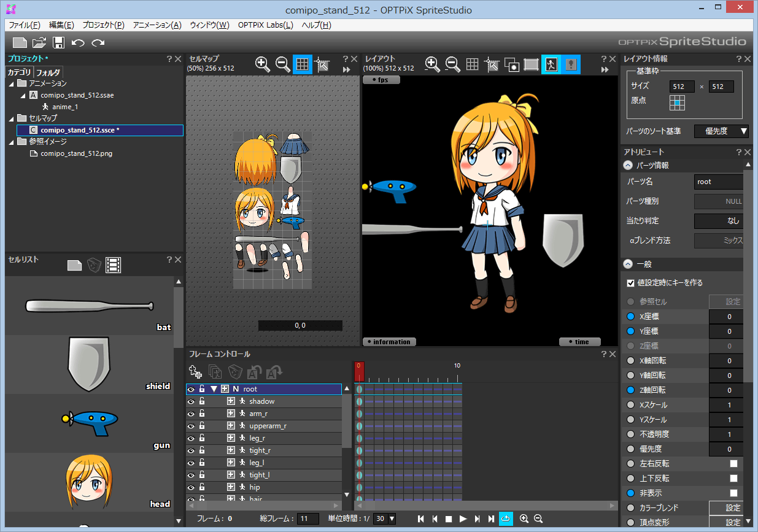This screenshot has height=532, width=758.
Task: Enable the 値設定時にキーを作る checkbox
Action: (630, 283)
